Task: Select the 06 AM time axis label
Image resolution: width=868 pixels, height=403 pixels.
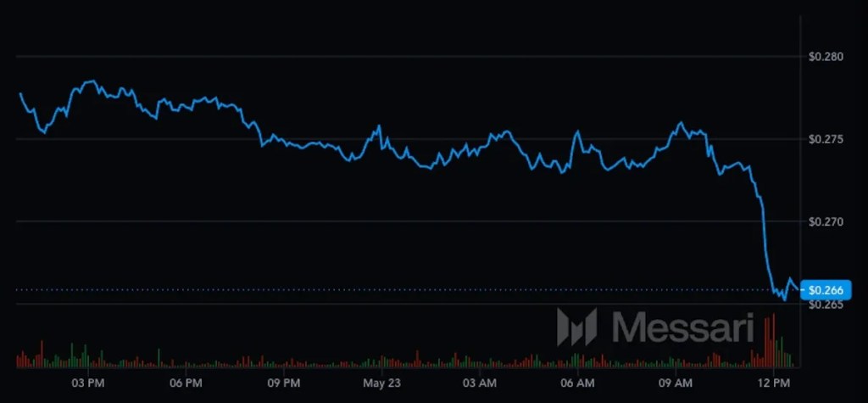Action: click(x=577, y=383)
